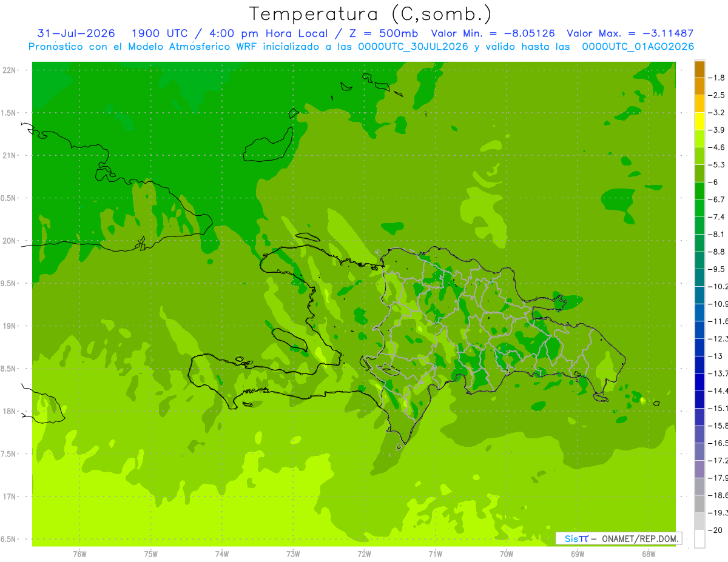
Task: Click the "-3.9" colorbar value
Action: coord(717,130)
